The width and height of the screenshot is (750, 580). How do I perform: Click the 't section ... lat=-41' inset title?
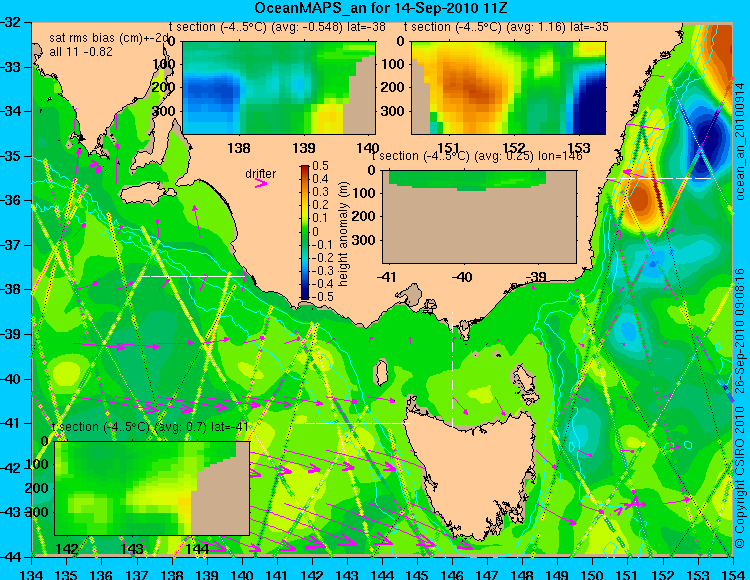tap(150, 427)
